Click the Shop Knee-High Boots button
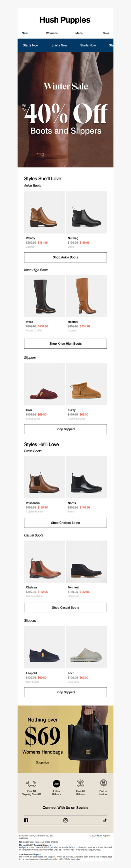 [65, 344]
